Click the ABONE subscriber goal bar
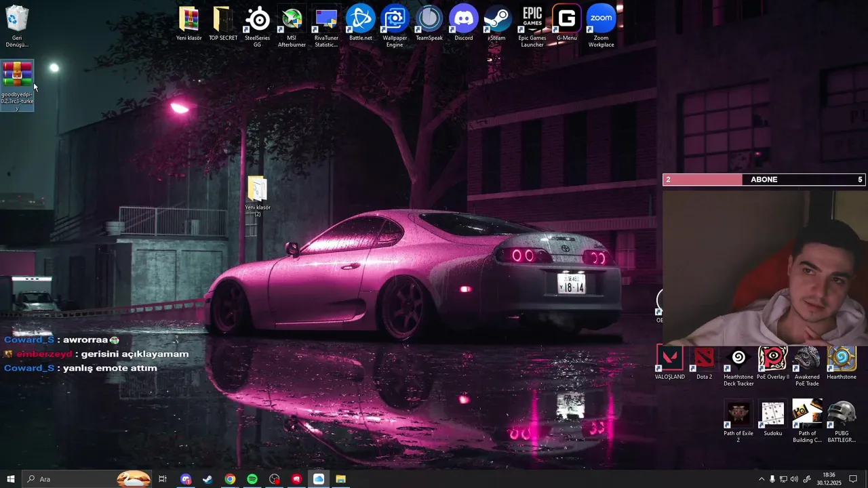Viewport: 868px width, 488px height. point(764,180)
